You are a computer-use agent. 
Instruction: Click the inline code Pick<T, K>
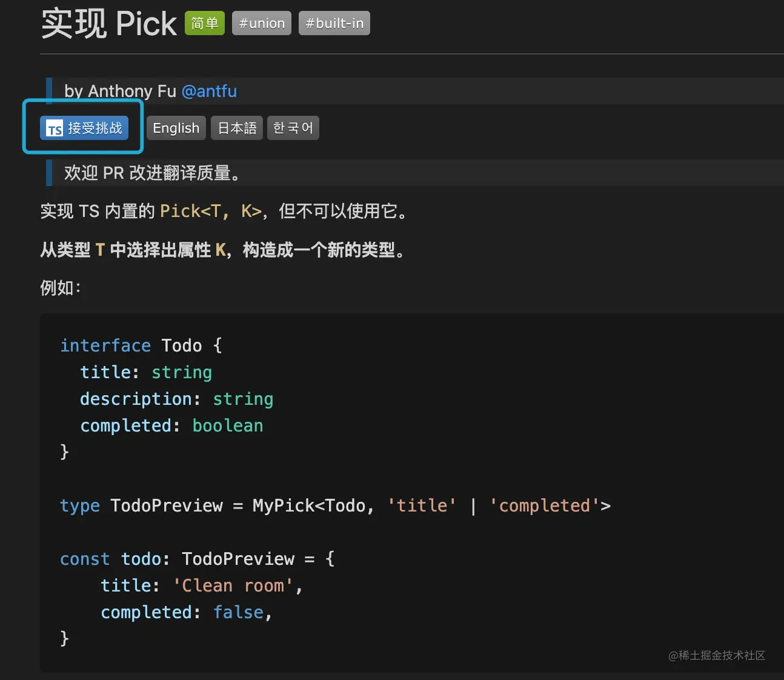pyautogui.click(x=211, y=211)
